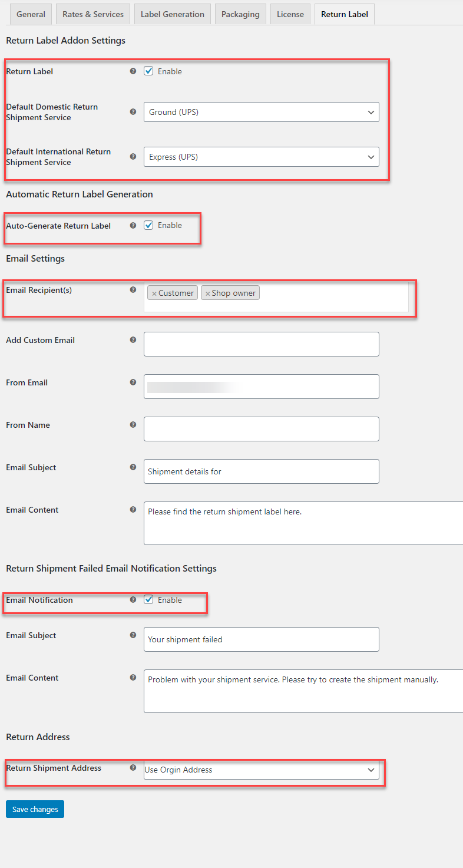Click help icon beside From Name

click(133, 425)
